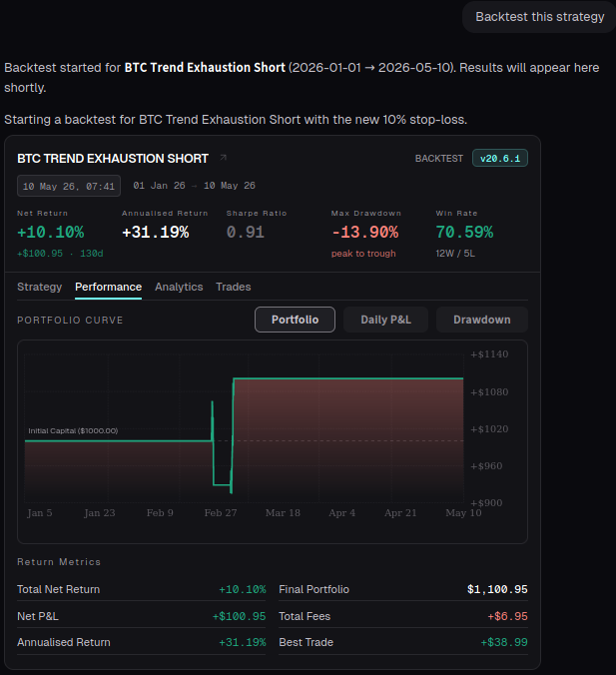View the Trades tab

tap(234, 287)
